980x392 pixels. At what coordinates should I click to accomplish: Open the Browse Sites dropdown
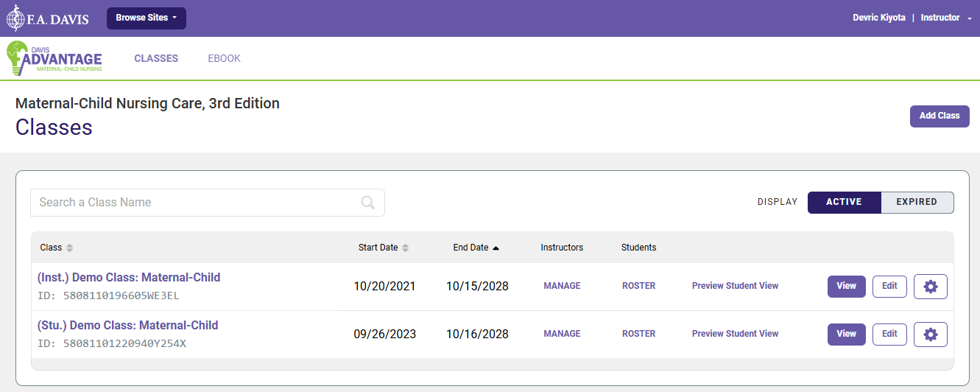tap(146, 18)
